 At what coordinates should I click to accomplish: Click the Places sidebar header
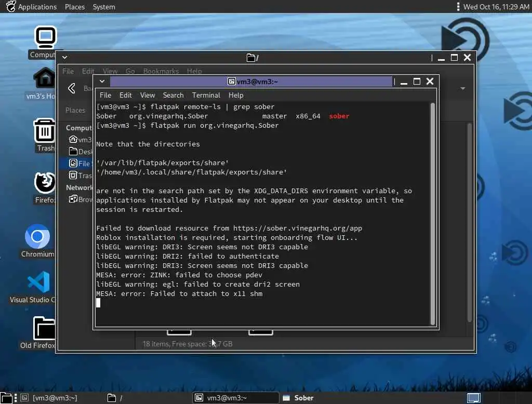75,110
